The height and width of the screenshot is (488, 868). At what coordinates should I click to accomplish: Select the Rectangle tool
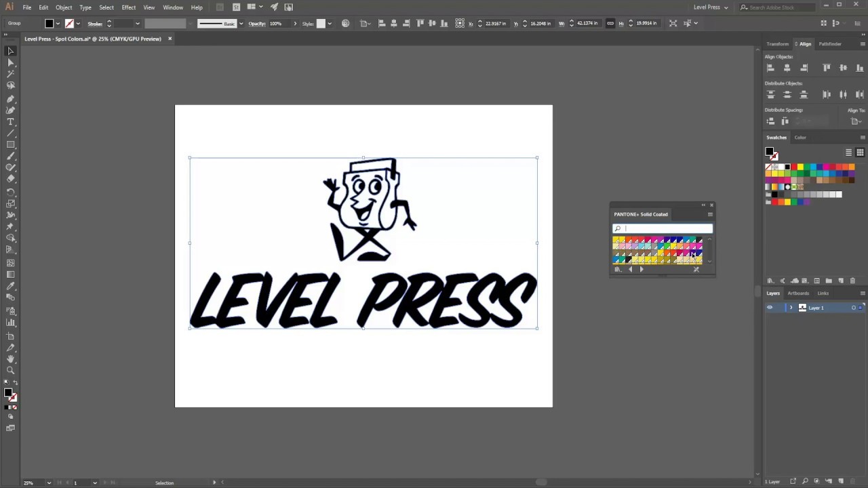[11, 145]
